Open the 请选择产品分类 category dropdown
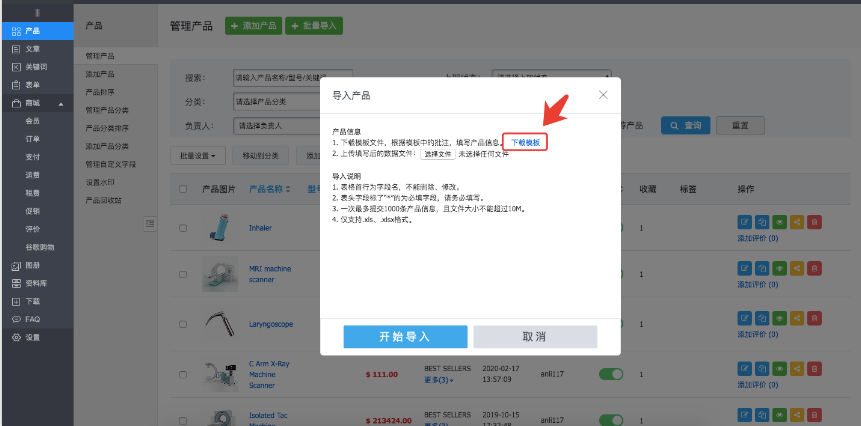 tap(290, 101)
